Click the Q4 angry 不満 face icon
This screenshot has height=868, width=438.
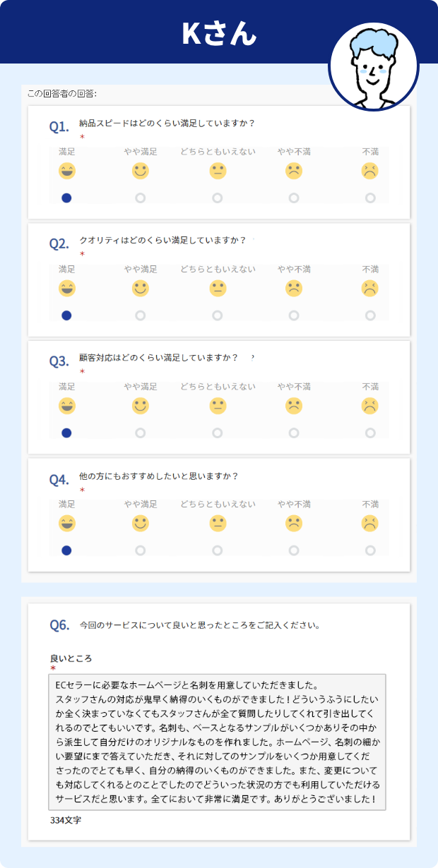pos(370,524)
